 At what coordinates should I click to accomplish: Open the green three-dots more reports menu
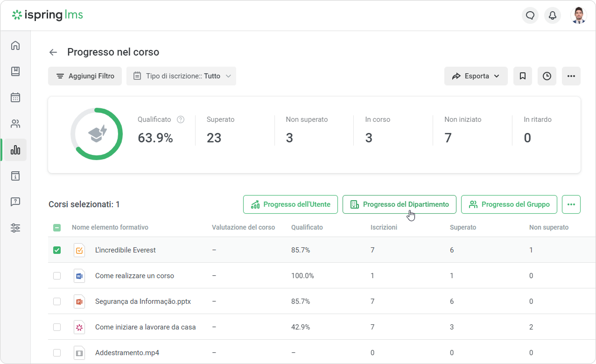pyautogui.click(x=571, y=204)
